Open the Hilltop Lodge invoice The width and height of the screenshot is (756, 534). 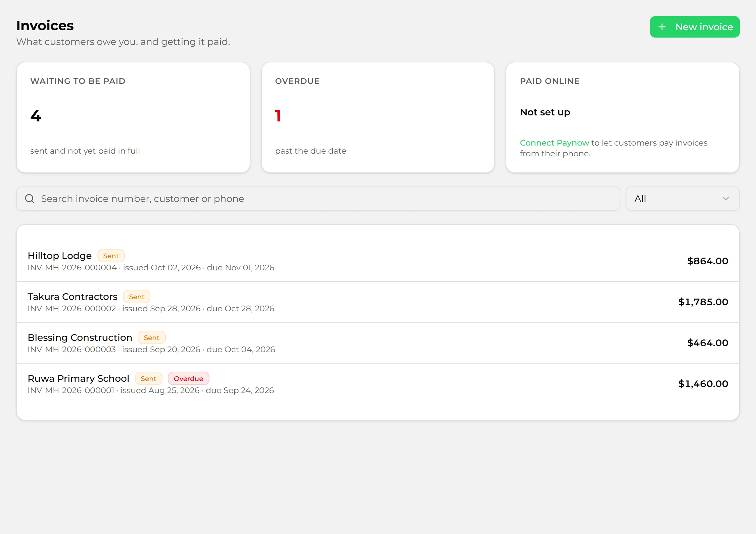tap(378, 261)
